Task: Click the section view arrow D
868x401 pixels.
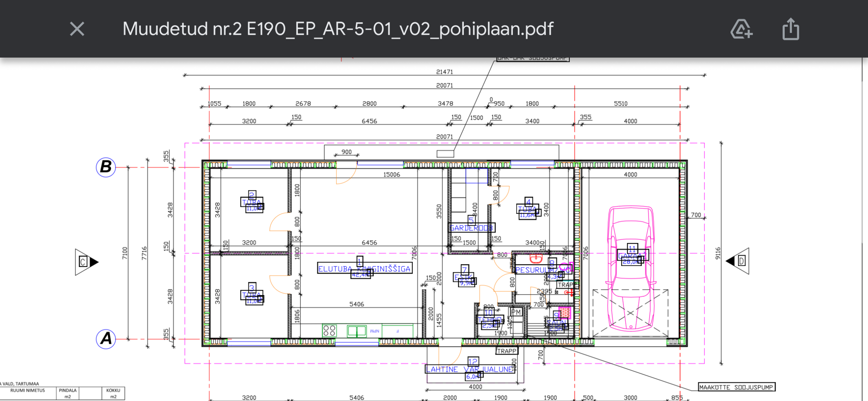Action: (737, 261)
